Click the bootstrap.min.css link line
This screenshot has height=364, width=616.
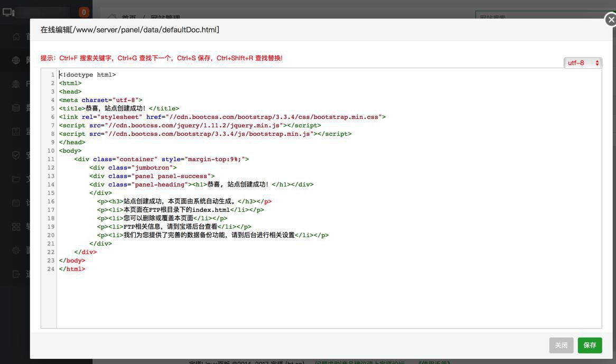[222, 117]
